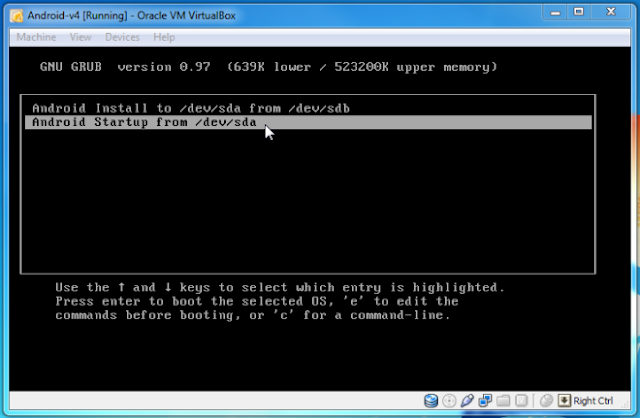Click the shared folders indicator icon
Image resolution: width=640 pixels, height=418 pixels.
click(503, 401)
